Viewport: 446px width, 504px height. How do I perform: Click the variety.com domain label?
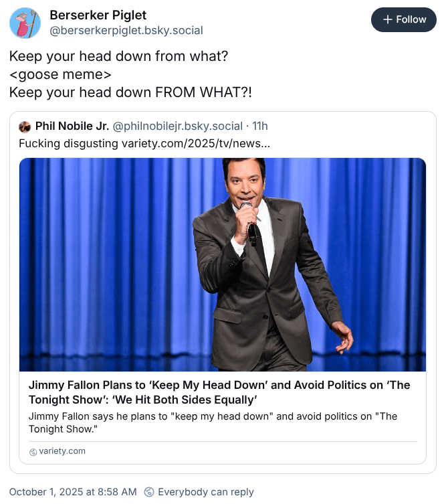tap(62, 451)
